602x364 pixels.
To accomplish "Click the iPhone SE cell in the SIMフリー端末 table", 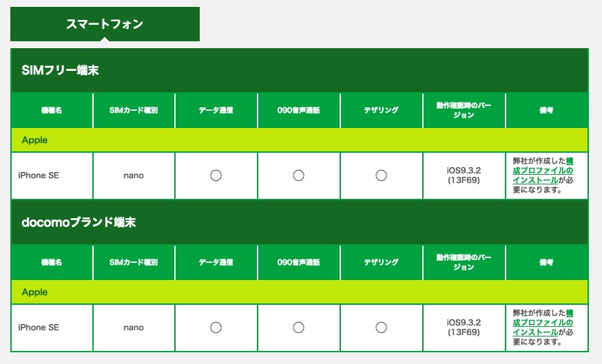I will coord(39,175).
